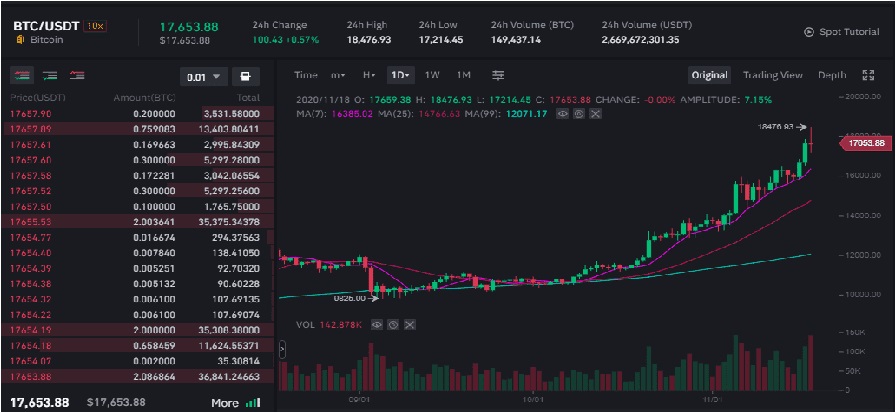Click the MA(99) value 12071.17
This screenshot has width=896, height=412.
(x=525, y=114)
